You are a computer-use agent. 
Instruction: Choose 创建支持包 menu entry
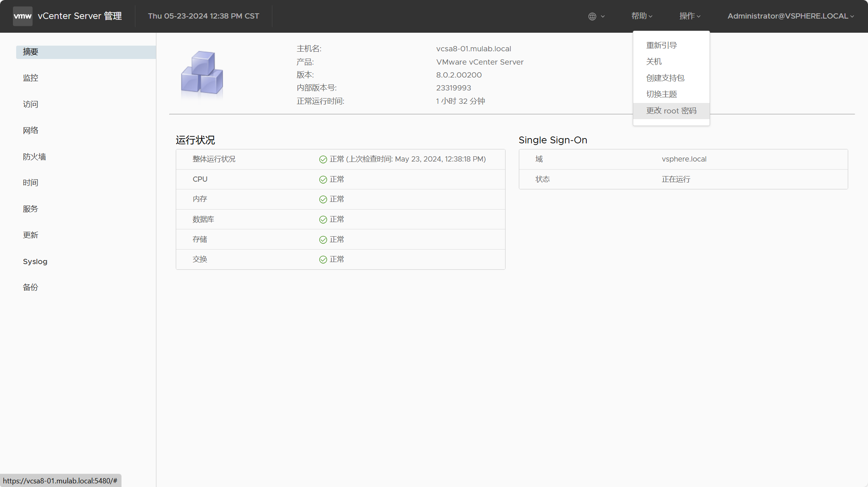click(671, 78)
